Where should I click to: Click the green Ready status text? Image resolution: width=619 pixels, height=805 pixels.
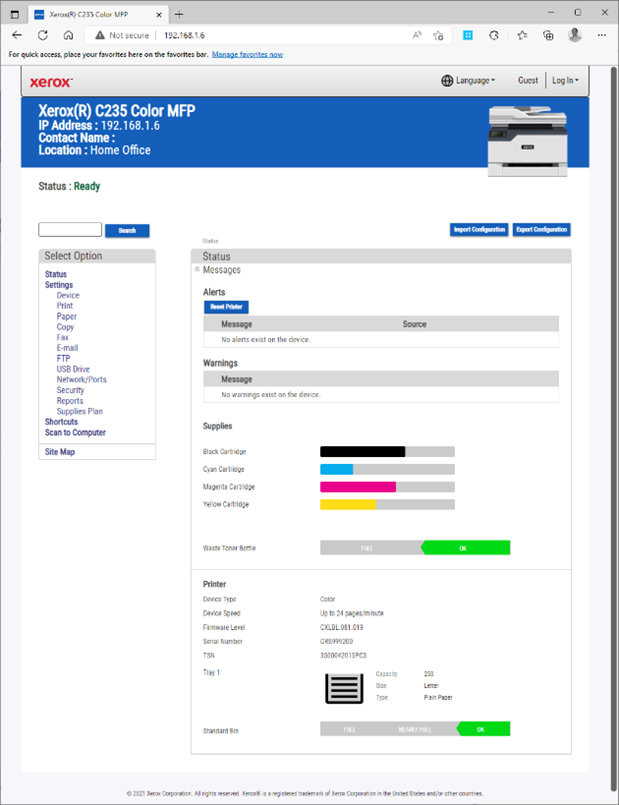(x=87, y=186)
